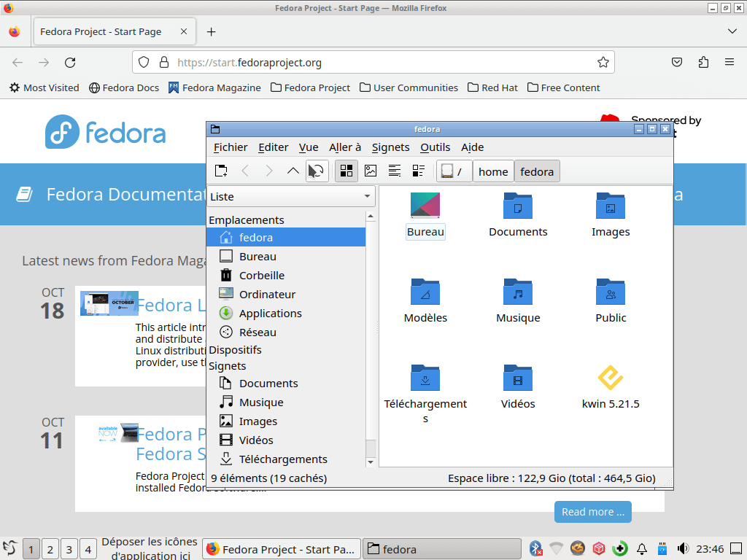Switch to workspace 2 in the pager
Image resolution: width=747 pixels, height=560 pixels.
point(50,550)
